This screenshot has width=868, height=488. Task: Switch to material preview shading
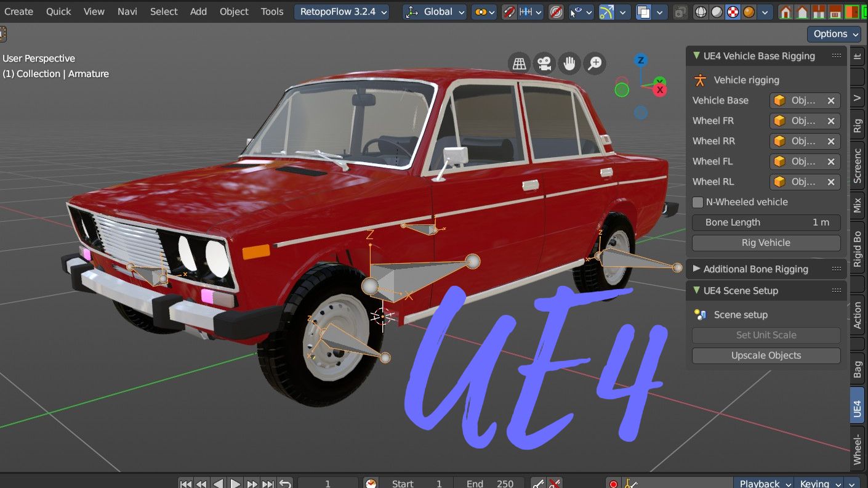733,12
